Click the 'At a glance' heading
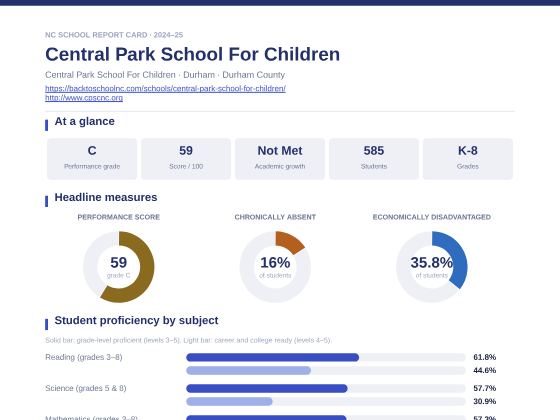 (x=85, y=121)
